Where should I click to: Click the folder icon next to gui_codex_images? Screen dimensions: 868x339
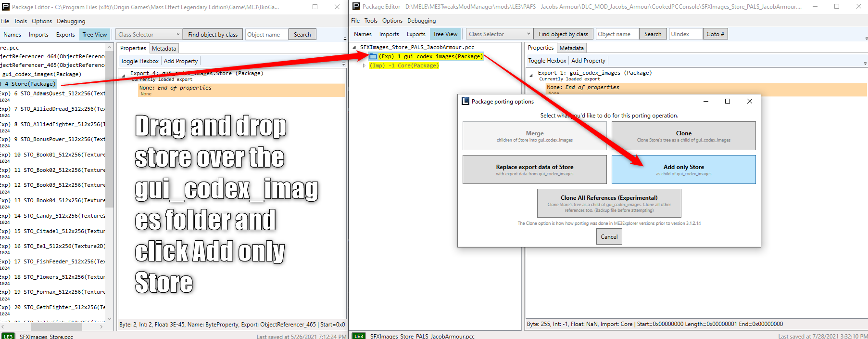[x=373, y=56]
